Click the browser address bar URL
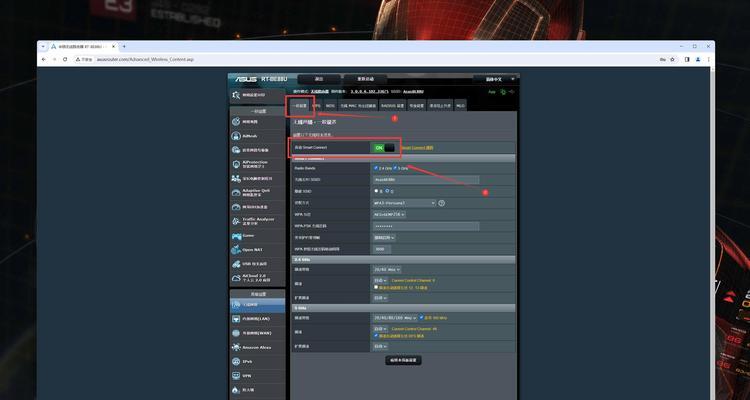The image size is (750, 400). pos(145,59)
